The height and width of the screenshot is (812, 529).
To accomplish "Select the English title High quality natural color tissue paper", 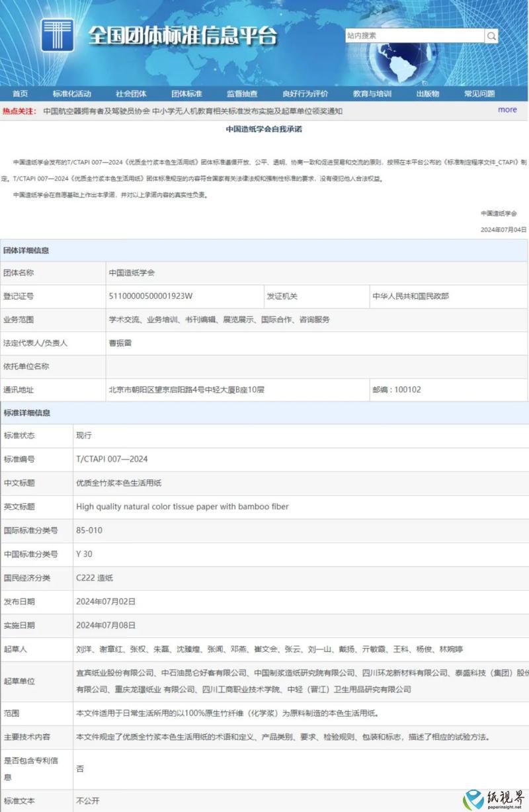I will pos(183,507).
